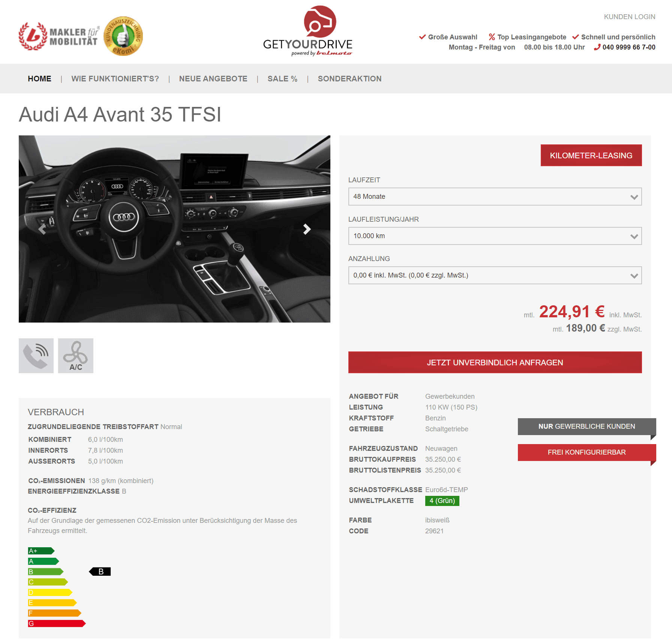Click the Top Leasingangebote text
The height and width of the screenshot is (644, 672).
(532, 37)
